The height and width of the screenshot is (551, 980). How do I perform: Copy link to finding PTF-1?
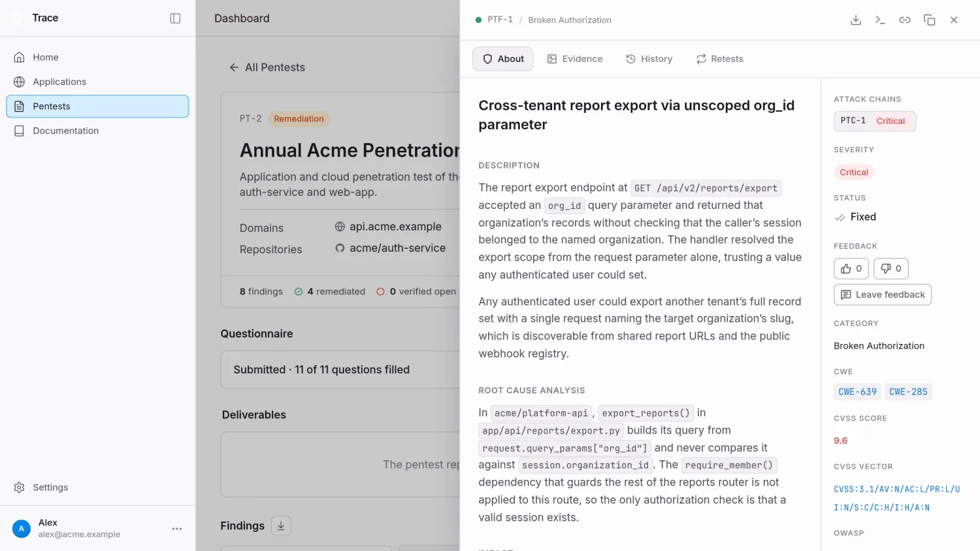[905, 20]
